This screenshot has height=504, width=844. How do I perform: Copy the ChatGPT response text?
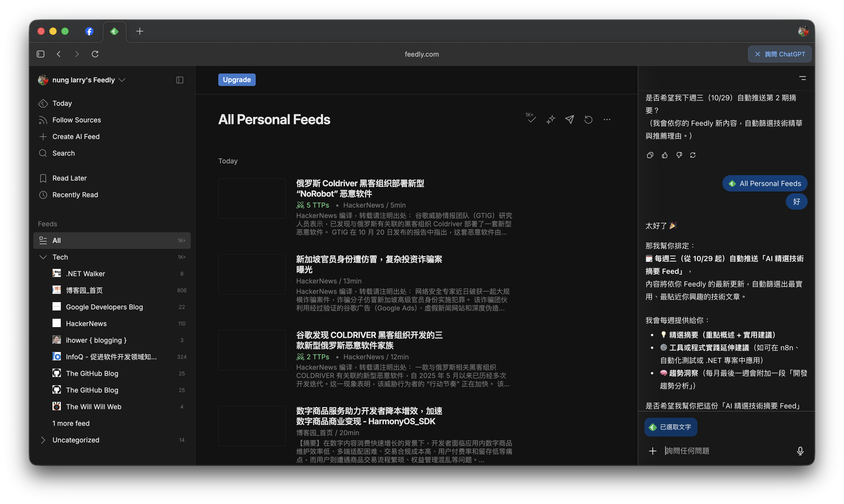[650, 155]
